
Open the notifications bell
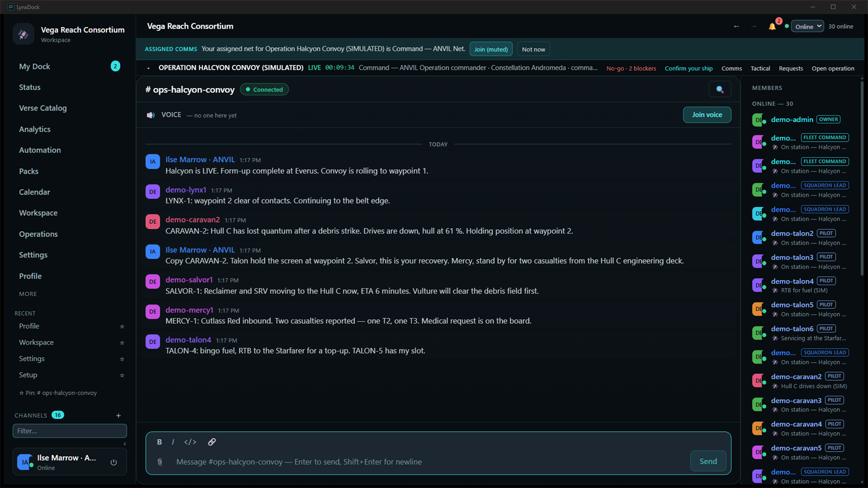pos(772,27)
